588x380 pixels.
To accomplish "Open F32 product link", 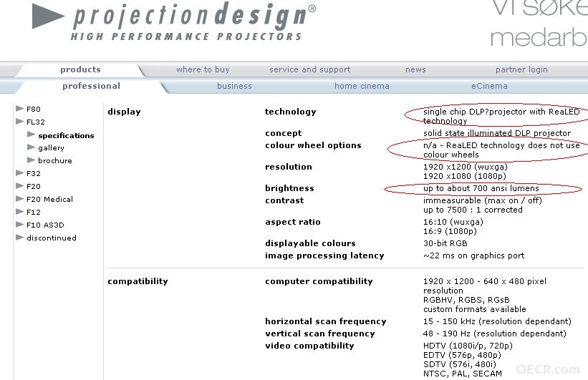I will [34, 173].
